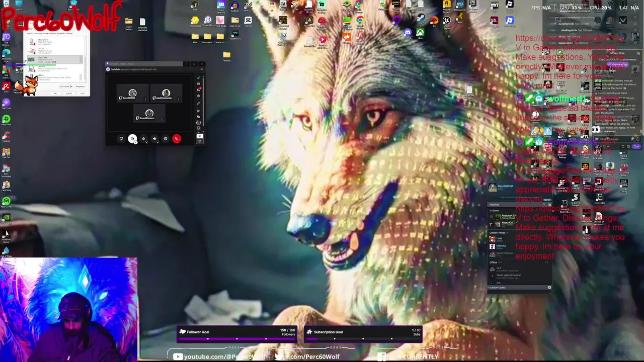Click Cancel in Sound dialog
The image size is (644, 362).
[x=69, y=94]
